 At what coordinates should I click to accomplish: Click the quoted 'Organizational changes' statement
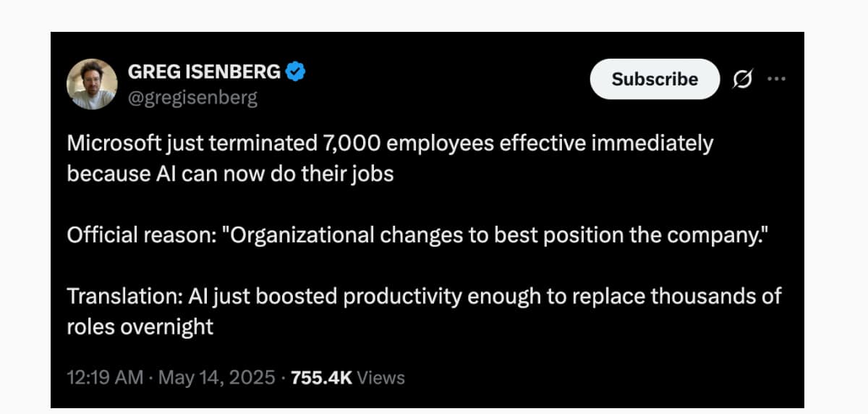click(x=497, y=235)
